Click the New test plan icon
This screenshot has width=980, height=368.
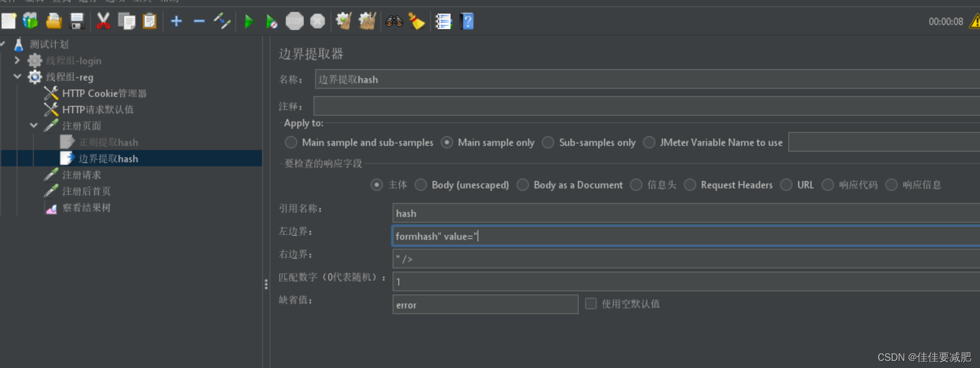[9, 21]
